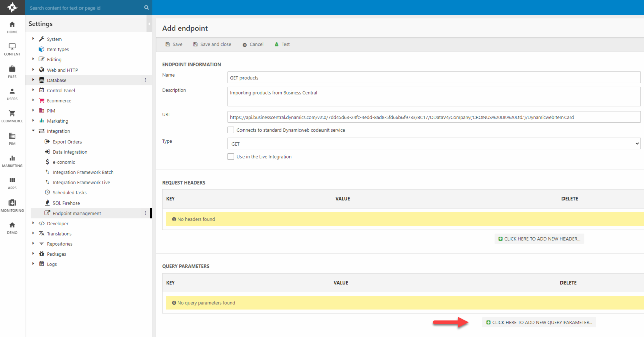This screenshot has height=337, width=644.
Task: Select Scheduled tasks in Integration tree
Action: click(69, 193)
